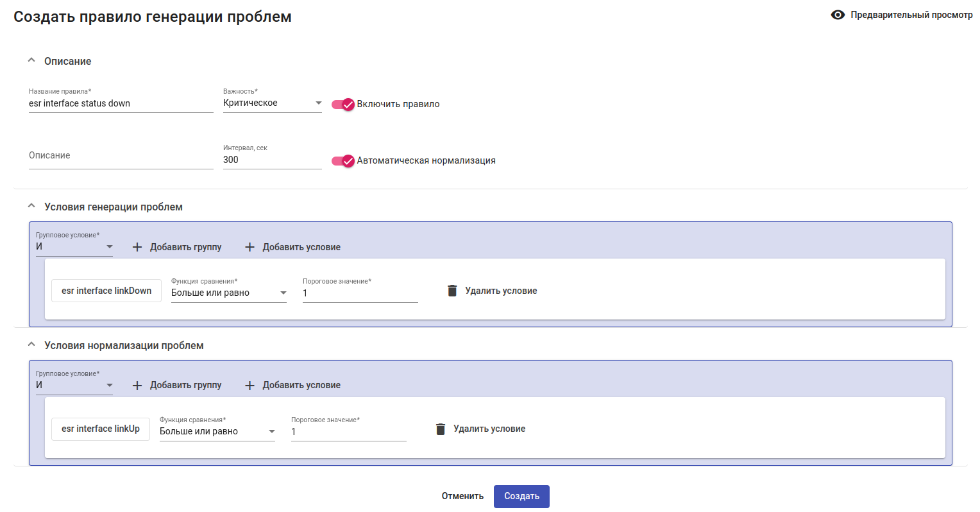This screenshot has width=980, height=512.
Task: Click the 'Отменить' button
Action: click(x=462, y=496)
